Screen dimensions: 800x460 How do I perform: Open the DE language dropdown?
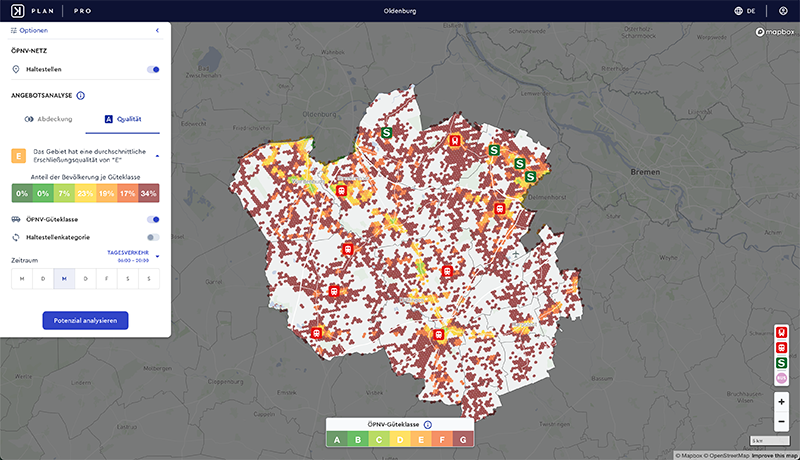click(745, 11)
